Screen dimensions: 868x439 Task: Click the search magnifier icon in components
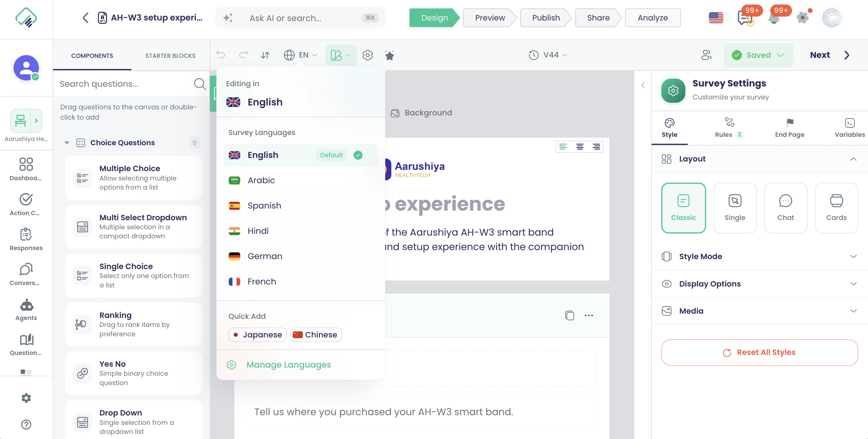click(x=200, y=83)
